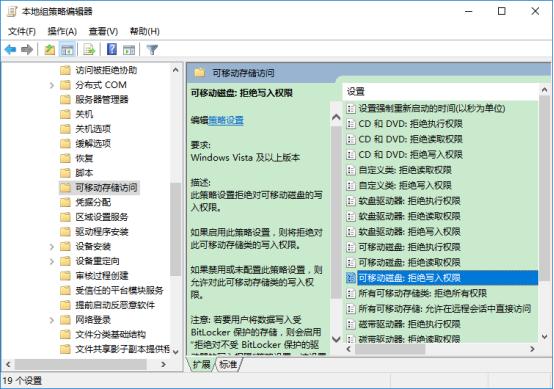Expand the 分布式 COM tree node
The height and width of the screenshot is (389, 554).
[52, 85]
